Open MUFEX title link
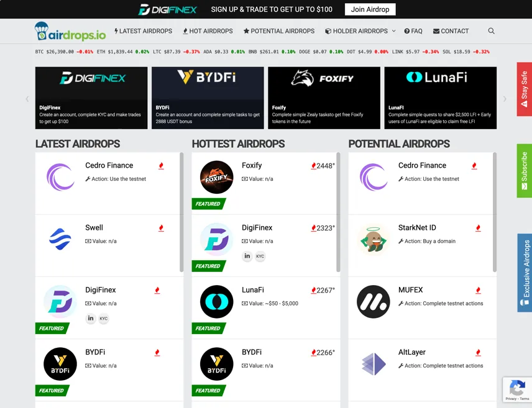This screenshot has height=408, width=532. pos(411,290)
